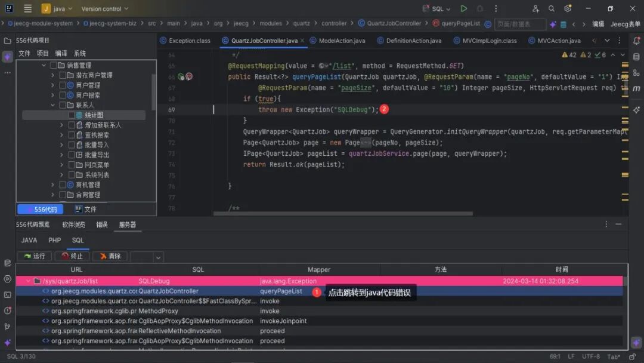The width and height of the screenshot is (644, 363).
Task: Check the 潜在商户管理 checkbox
Action: (x=63, y=75)
